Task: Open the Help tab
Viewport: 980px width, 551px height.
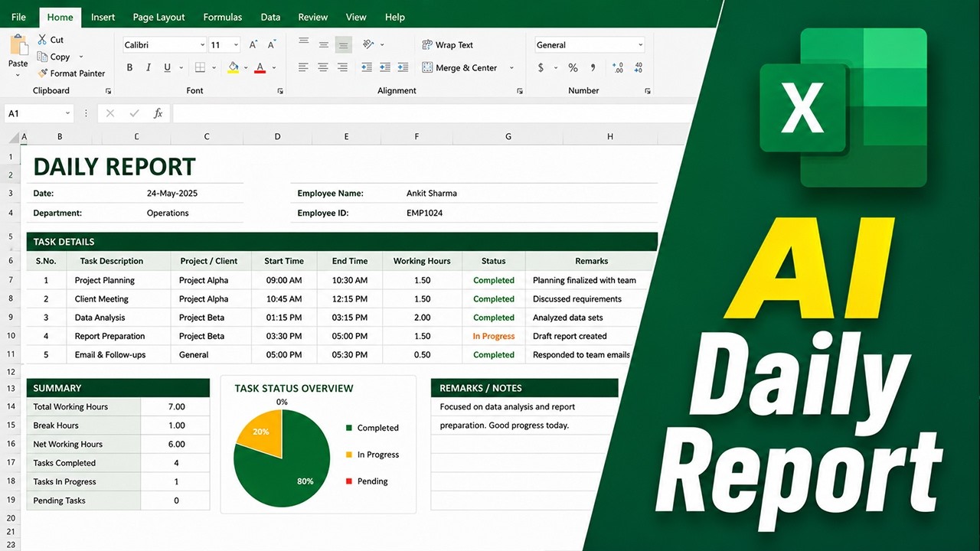Action: click(395, 17)
